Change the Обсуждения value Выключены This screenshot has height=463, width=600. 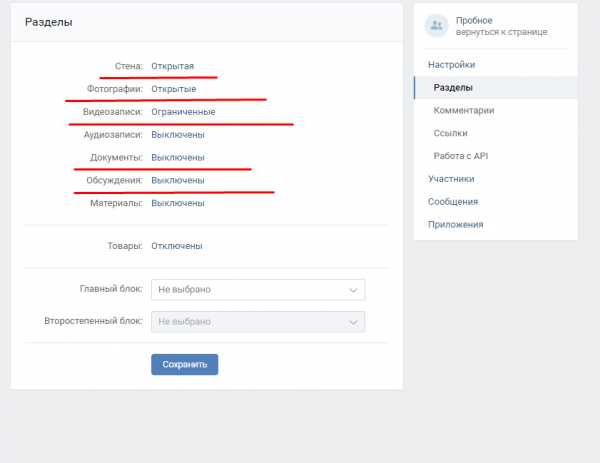click(x=178, y=181)
